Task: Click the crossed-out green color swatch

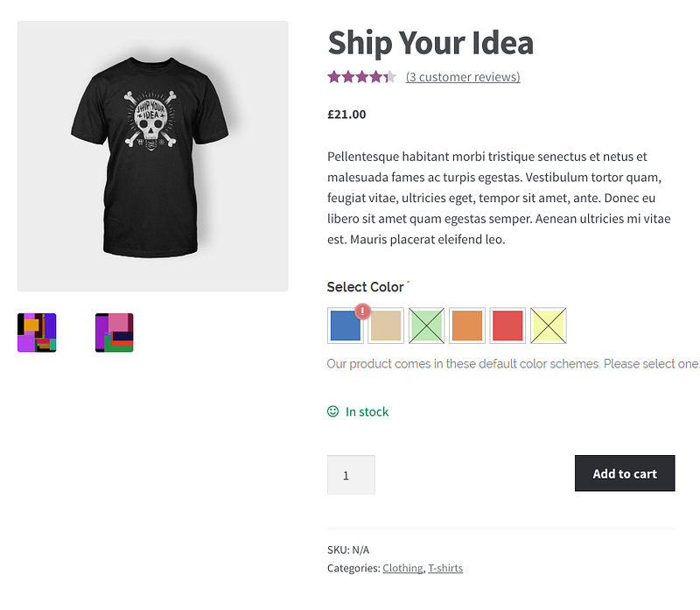Action: click(427, 326)
